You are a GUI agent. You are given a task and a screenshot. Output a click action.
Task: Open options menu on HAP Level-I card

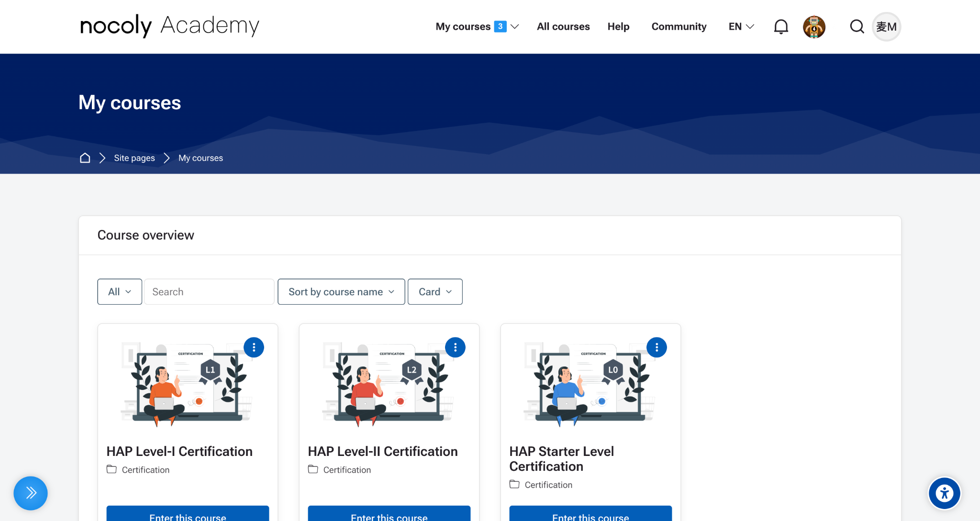click(254, 347)
